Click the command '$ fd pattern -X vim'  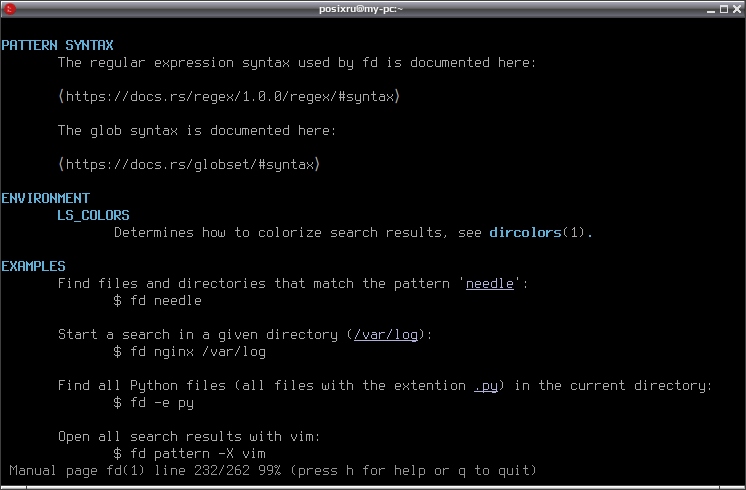189,454
